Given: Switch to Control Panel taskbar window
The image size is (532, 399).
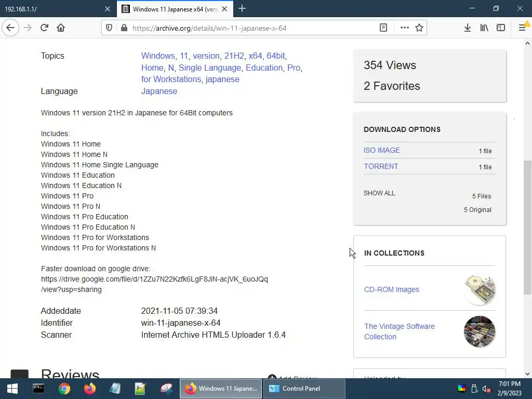Looking at the screenshot, I should coord(304,389).
